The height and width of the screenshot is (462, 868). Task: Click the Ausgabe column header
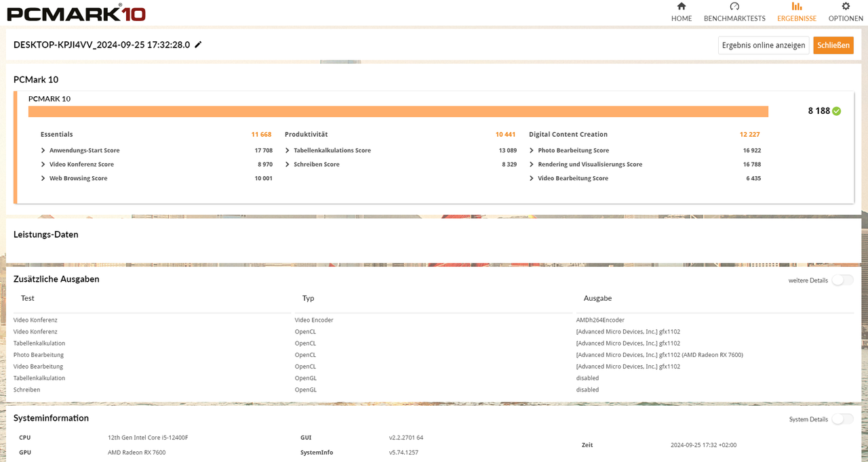point(598,298)
